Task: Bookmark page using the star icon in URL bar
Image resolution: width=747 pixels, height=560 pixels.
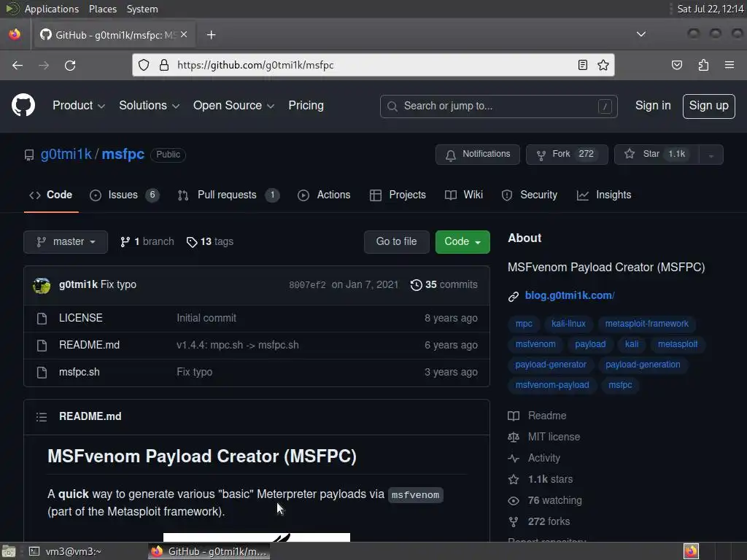Action: (603, 65)
